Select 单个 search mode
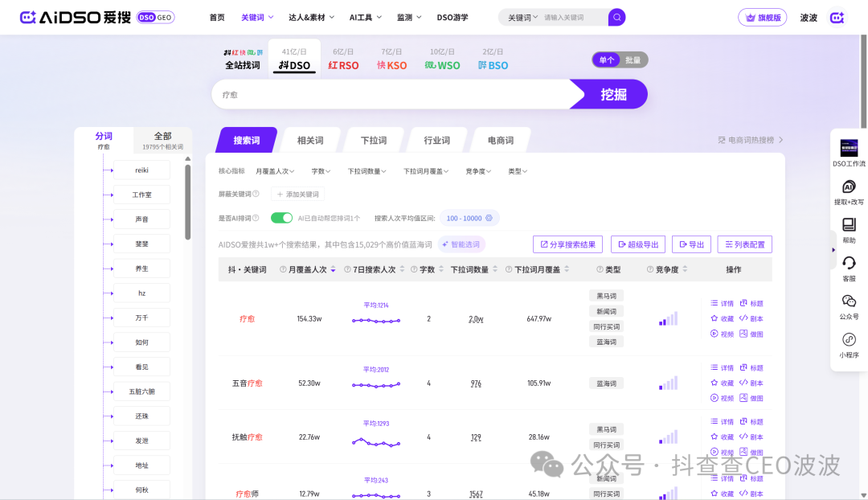 coord(607,60)
